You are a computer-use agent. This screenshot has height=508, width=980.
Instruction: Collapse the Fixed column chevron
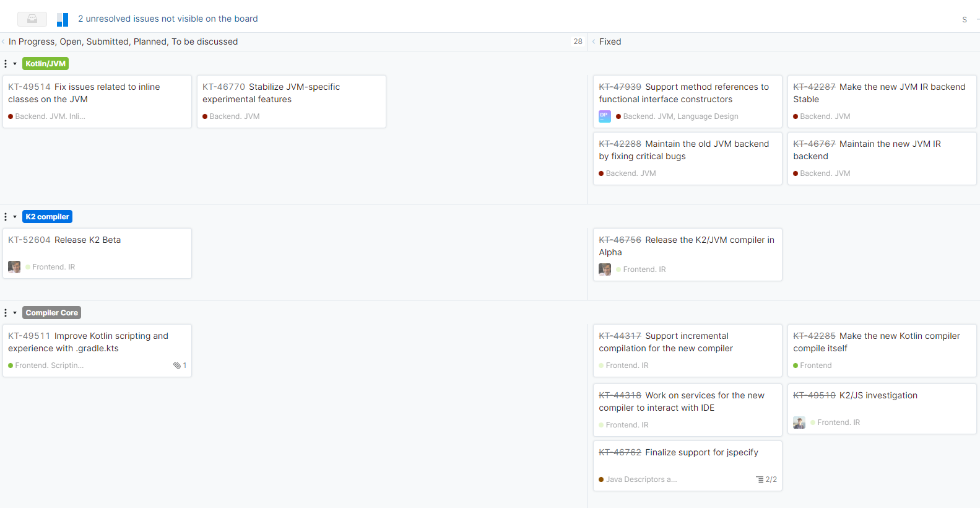click(594, 42)
